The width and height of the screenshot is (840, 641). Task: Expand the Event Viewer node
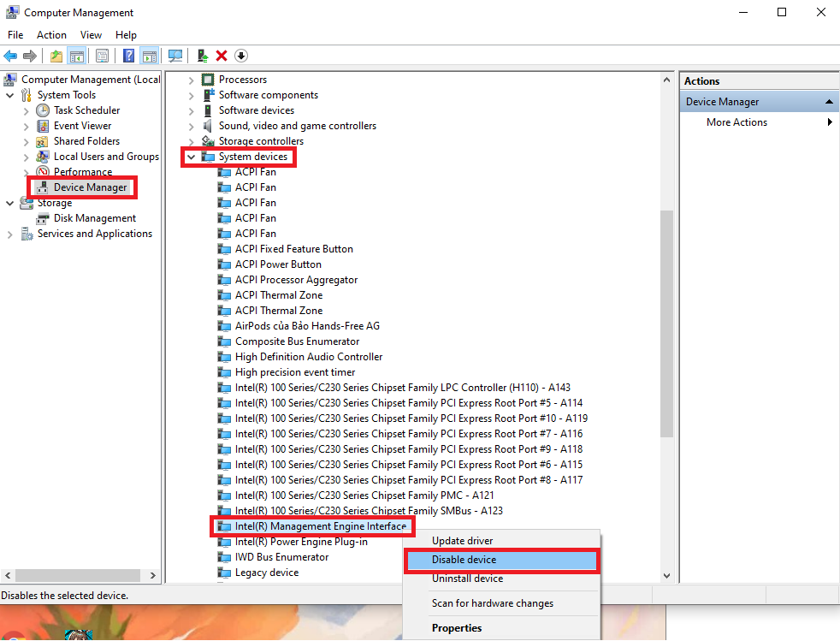[27, 127]
